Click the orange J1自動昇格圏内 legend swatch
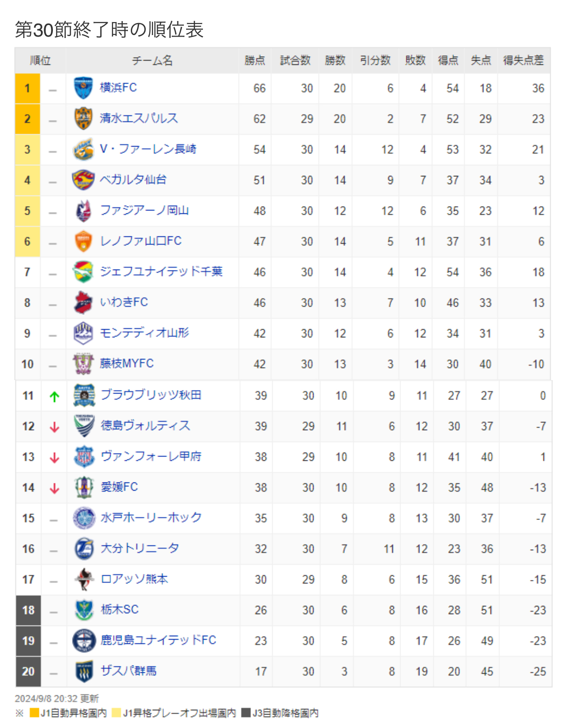Viewport: 567px width, 728px height. click(34, 713)
